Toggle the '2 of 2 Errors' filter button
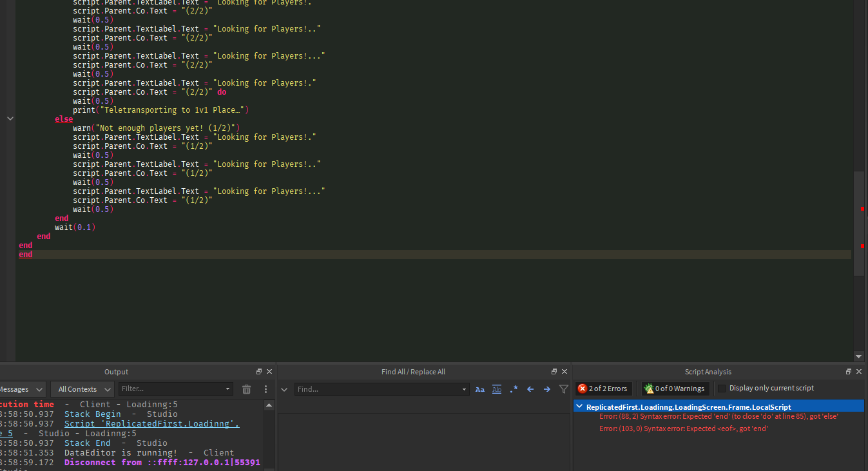 coord(603,389)
